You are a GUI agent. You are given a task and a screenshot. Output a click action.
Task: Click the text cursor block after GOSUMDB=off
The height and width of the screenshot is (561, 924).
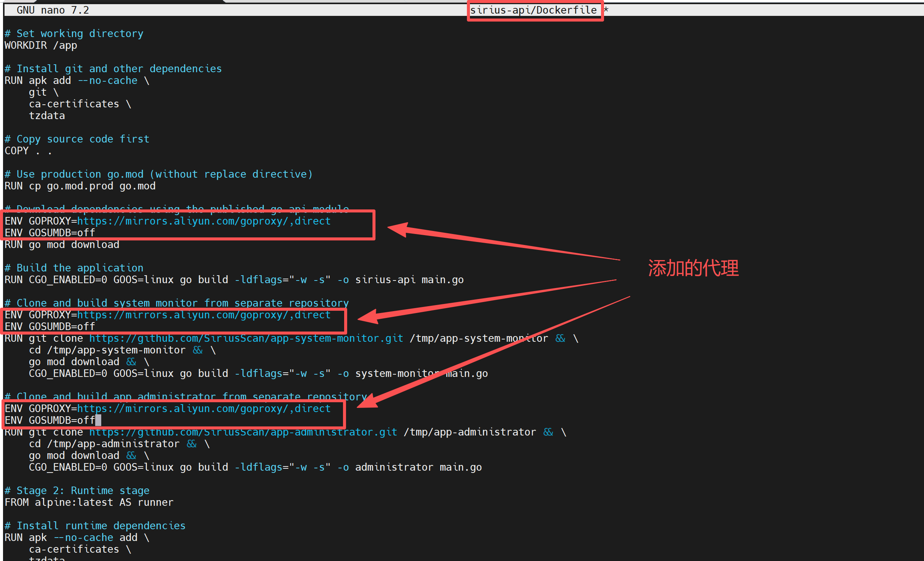[98, 420]
